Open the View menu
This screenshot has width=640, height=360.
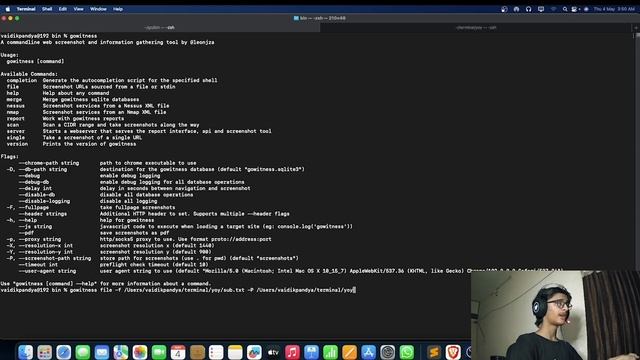(78, 9)
